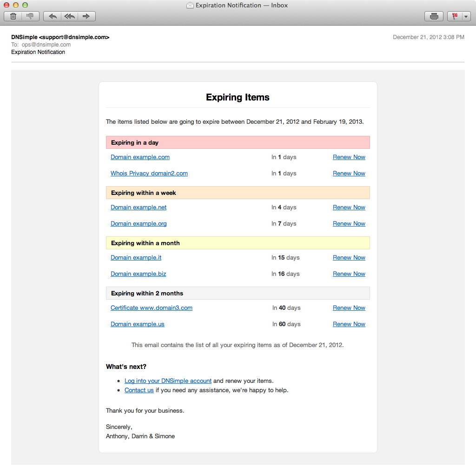The height and width of the screenshot is (475, 476).
Task: Minimize the window with the yellow button
Action: [16, 5]
